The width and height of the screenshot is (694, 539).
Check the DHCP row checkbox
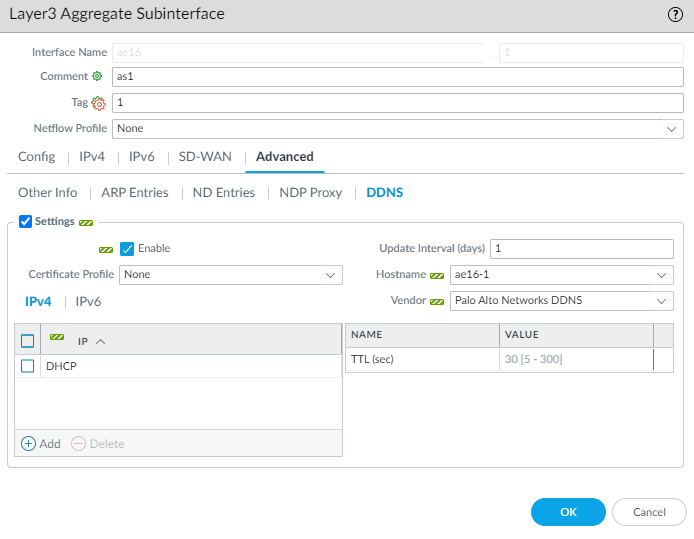(x=28, y=366)
